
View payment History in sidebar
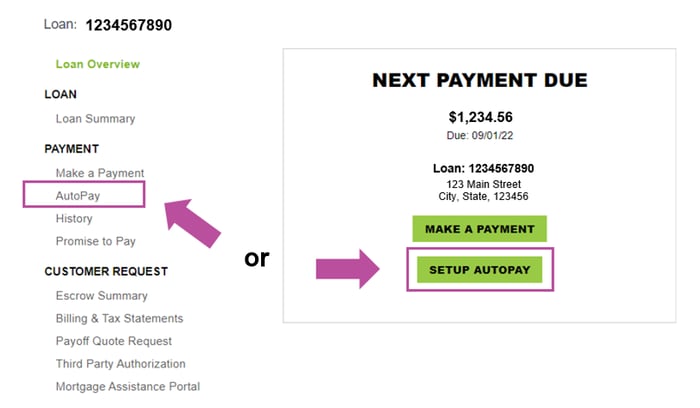[x=74, y=218]
